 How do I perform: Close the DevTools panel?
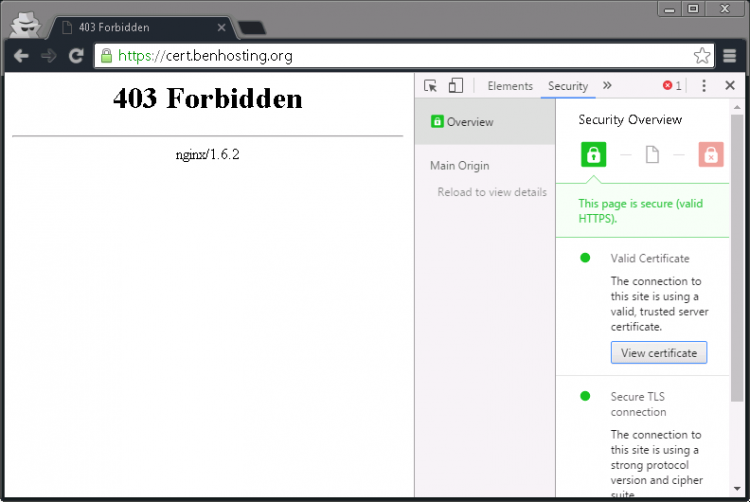tap(730, 86)
